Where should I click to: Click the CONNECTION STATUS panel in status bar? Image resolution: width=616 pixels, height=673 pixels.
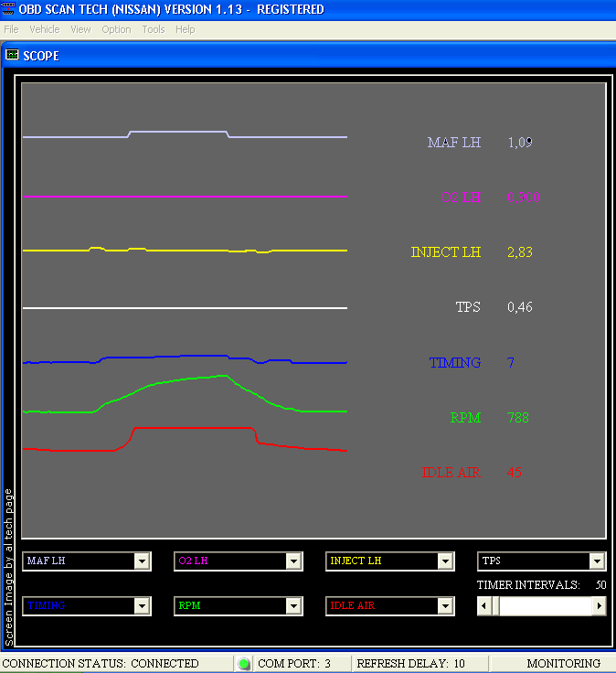[x=101, y=664]
